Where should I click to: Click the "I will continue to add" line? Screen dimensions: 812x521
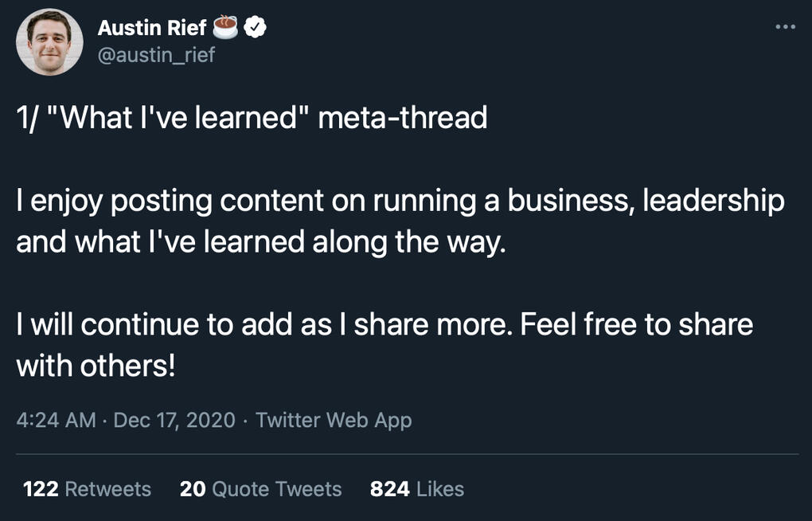pos(384,324)
